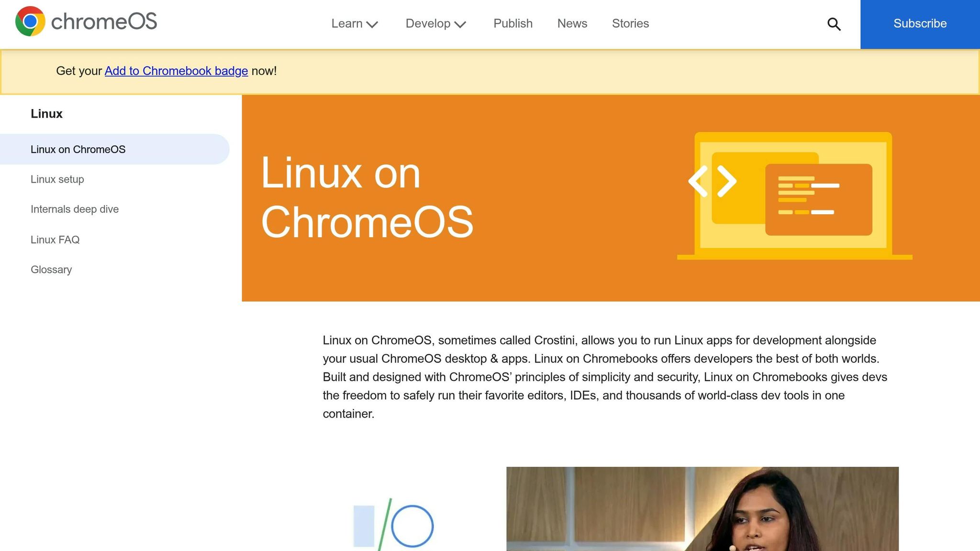The image size is (980, 551).
Task: Open Internals deep dive sidebar page
Action: pos(75,209)
